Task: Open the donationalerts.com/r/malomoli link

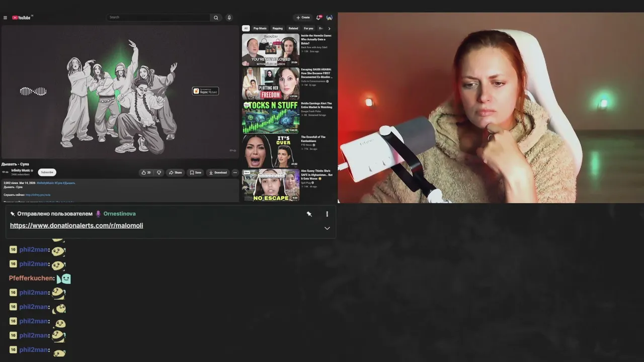Action: tap(76, 226)
